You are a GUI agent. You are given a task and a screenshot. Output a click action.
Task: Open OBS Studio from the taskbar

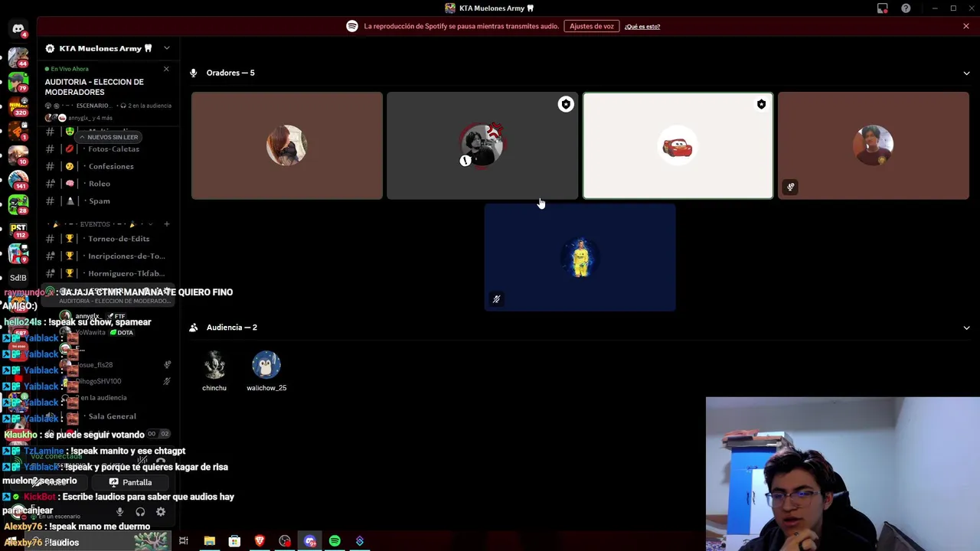pos(285,541)
